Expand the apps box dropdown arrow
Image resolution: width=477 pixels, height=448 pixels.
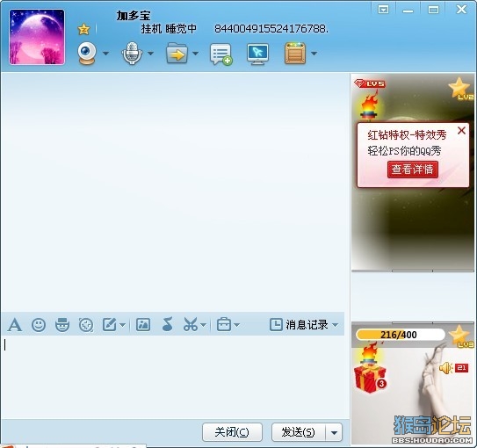click(x=314, y=54)
